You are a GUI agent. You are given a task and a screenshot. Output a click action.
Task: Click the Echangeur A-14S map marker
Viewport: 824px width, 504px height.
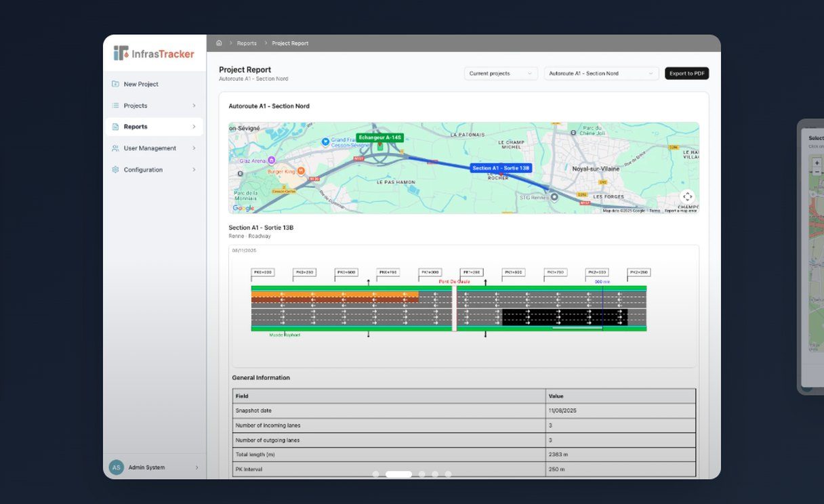click(380, 138)
